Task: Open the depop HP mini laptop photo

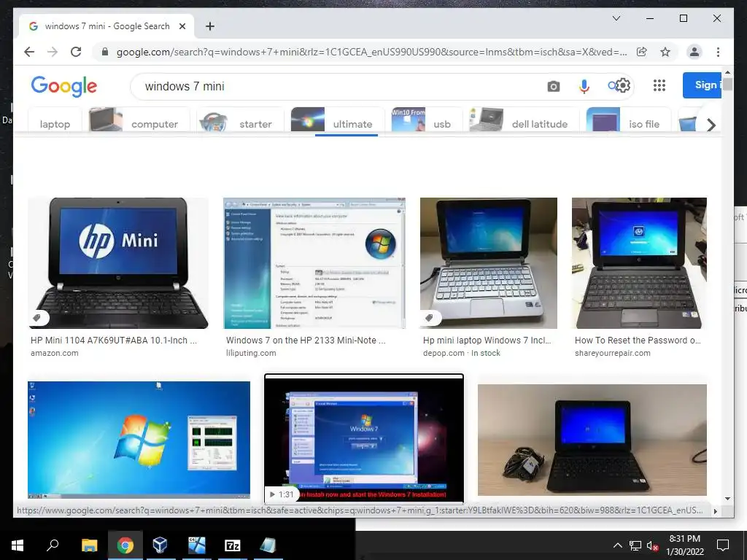Action: click(x=488, y=262)
